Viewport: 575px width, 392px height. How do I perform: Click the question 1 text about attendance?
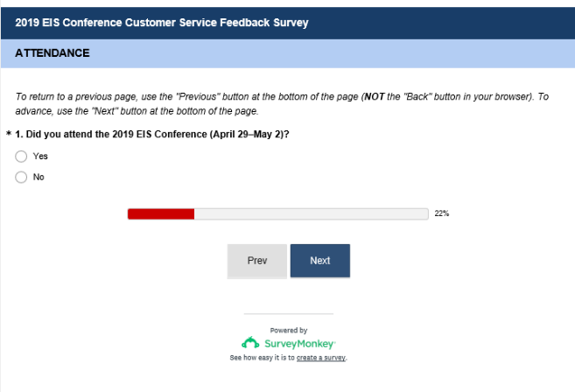pyautogui.click(x=153, y=135)
